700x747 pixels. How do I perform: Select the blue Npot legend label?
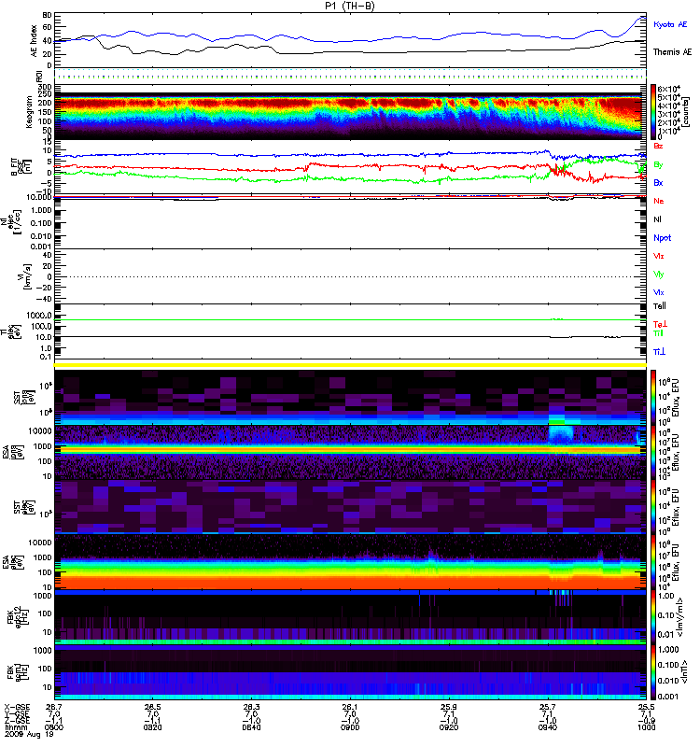pos(663,238)
